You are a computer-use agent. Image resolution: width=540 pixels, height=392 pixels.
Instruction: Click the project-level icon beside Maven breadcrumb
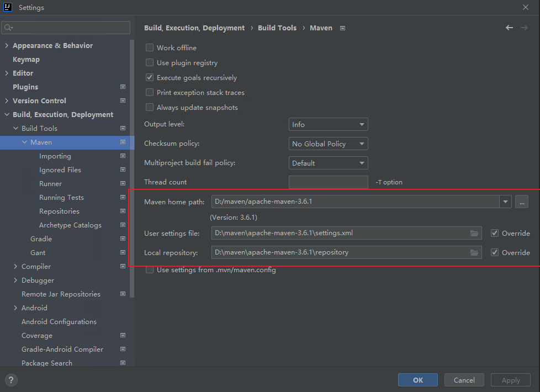coord(342,28)
